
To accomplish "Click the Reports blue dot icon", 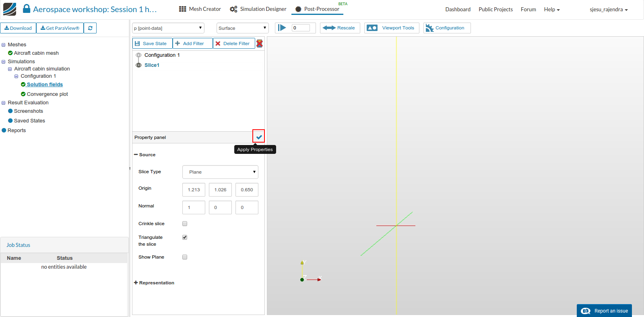I will click(4, 131).
